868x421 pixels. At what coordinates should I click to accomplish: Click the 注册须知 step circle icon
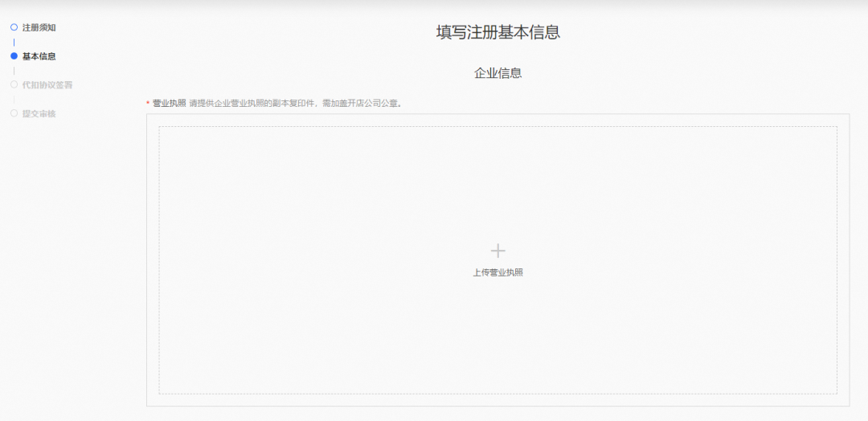(x=14, y=27)
